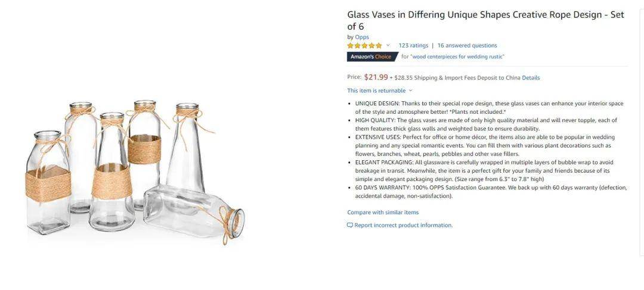
Task: Expand the star rating dropdown chevron
Action: [388, 45]
